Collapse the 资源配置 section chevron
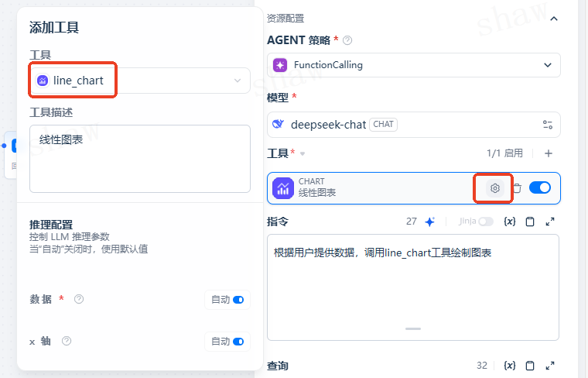The image size is (588, 378). pos(553,19)
